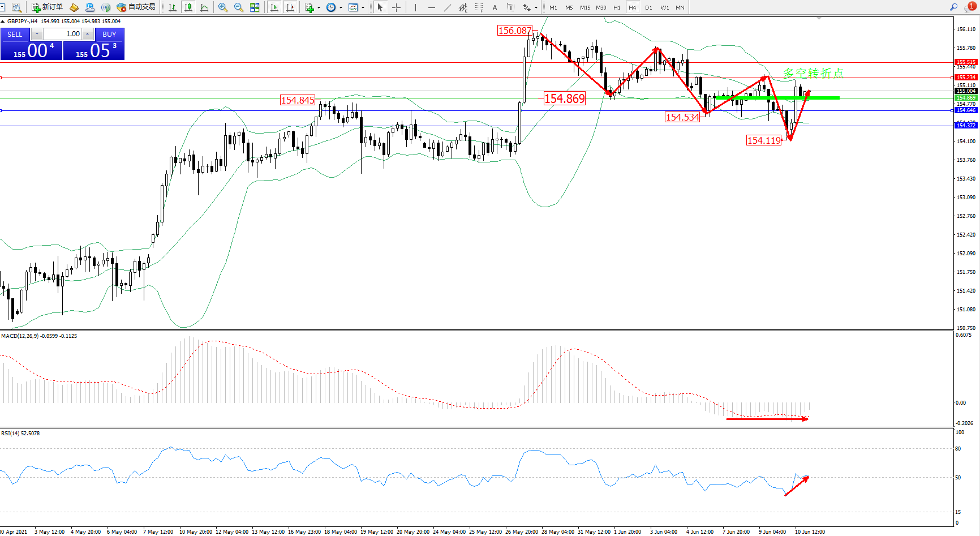This screenshot has width=980, height=536.
Task: Open the search magnifier in top right
Action: click(x=953, y=7)
